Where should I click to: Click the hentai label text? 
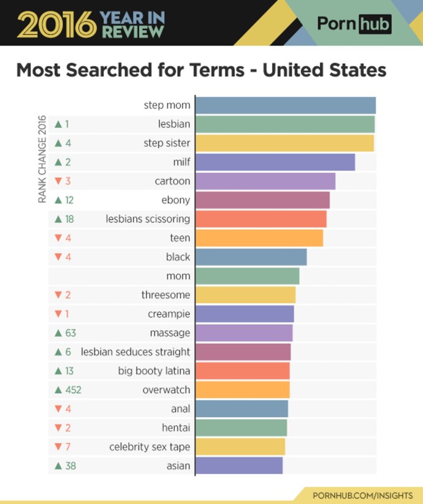pyautogui.click(x=176, y=428)
